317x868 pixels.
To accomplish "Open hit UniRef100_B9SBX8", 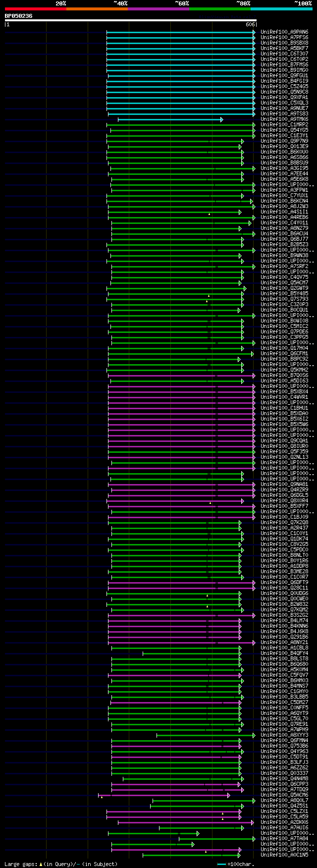I will coord(284,43).
